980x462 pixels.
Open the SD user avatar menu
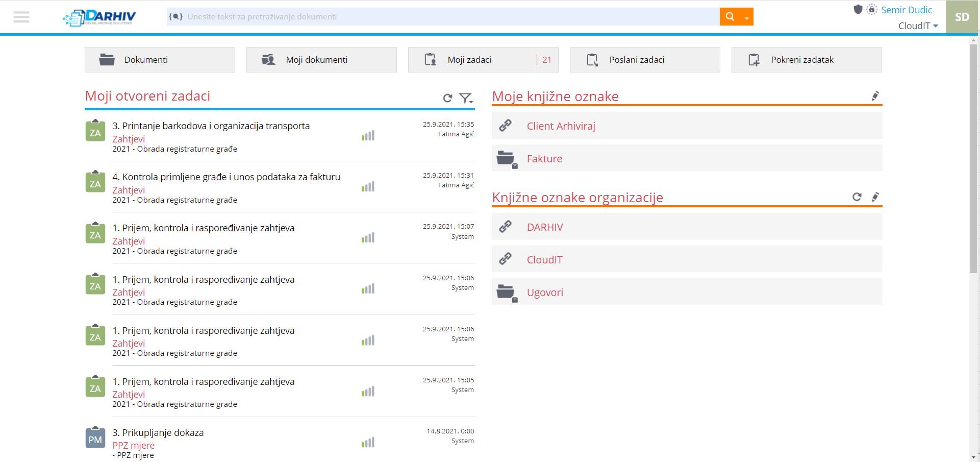[962, 17]
